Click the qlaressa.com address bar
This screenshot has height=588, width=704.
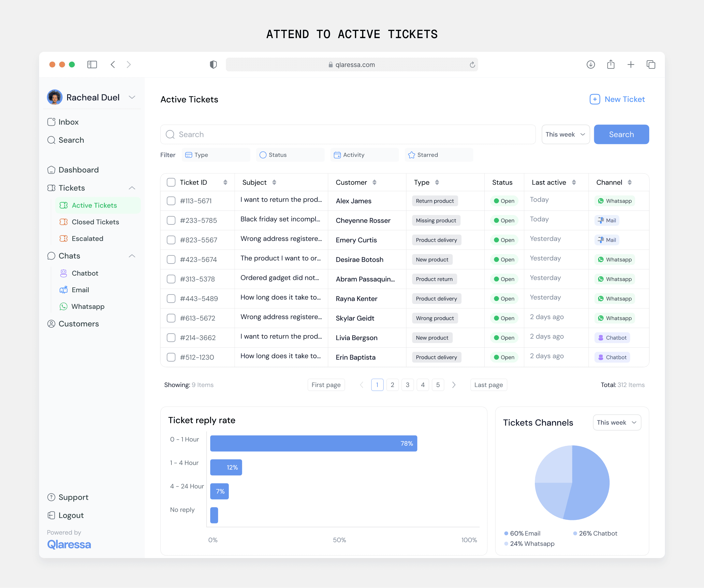(352, 64)
